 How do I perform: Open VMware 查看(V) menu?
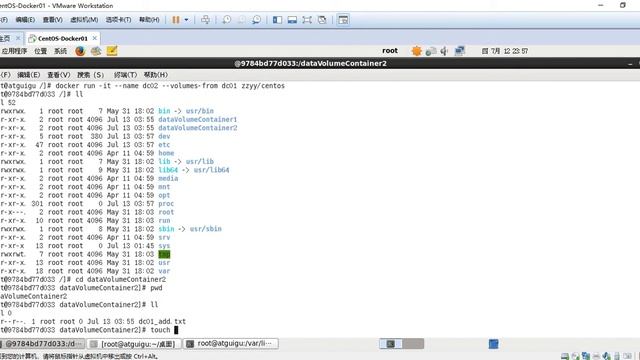[53, 20]
